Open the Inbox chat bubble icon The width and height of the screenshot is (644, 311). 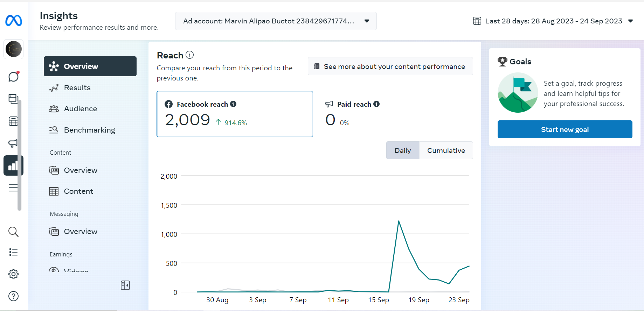[x=13, y=77]
